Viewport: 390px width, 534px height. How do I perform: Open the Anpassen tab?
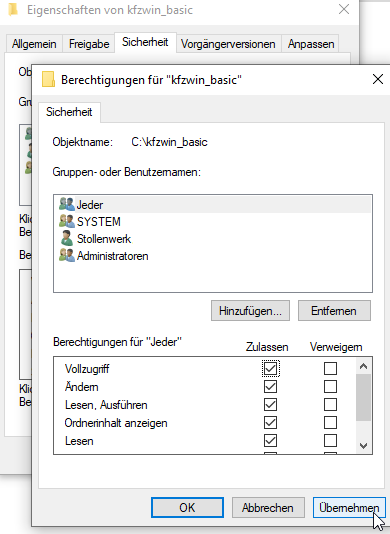[x=311, y=44]
